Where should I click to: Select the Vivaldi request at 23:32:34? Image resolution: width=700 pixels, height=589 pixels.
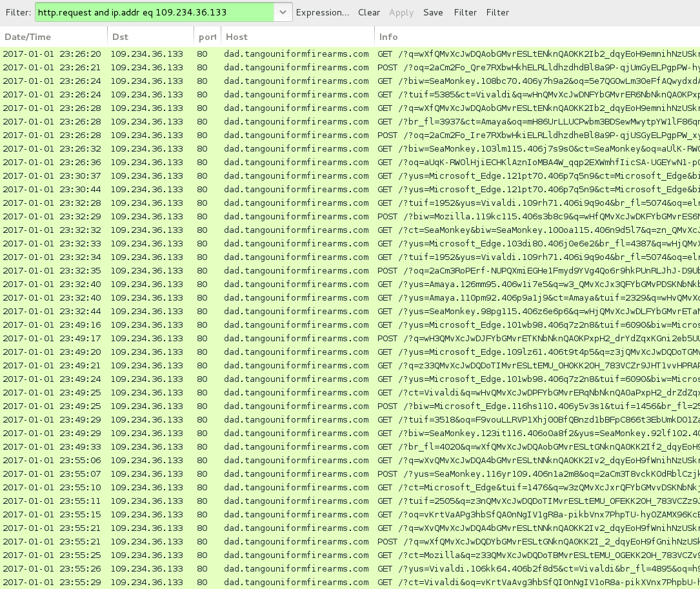pos(350,257)
